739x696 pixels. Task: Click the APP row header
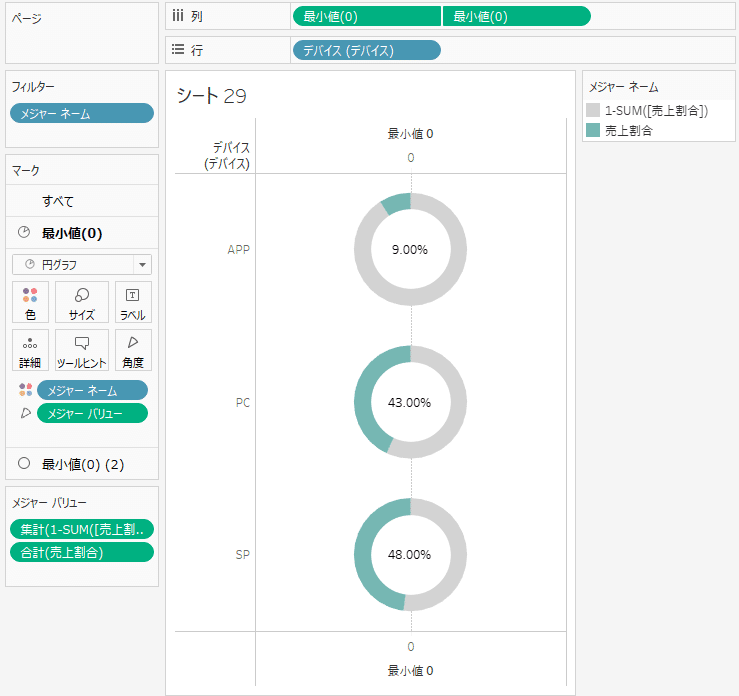click(238, 249)
